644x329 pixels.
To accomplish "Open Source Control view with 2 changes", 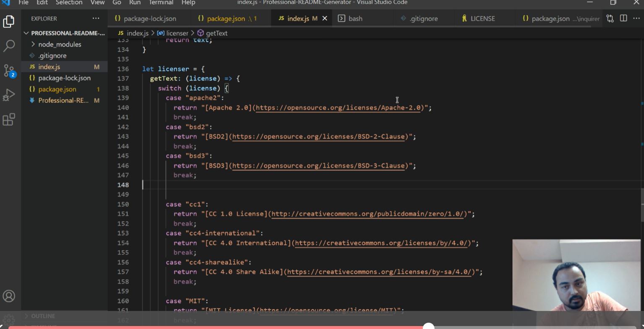I will (x=9, y=70).
